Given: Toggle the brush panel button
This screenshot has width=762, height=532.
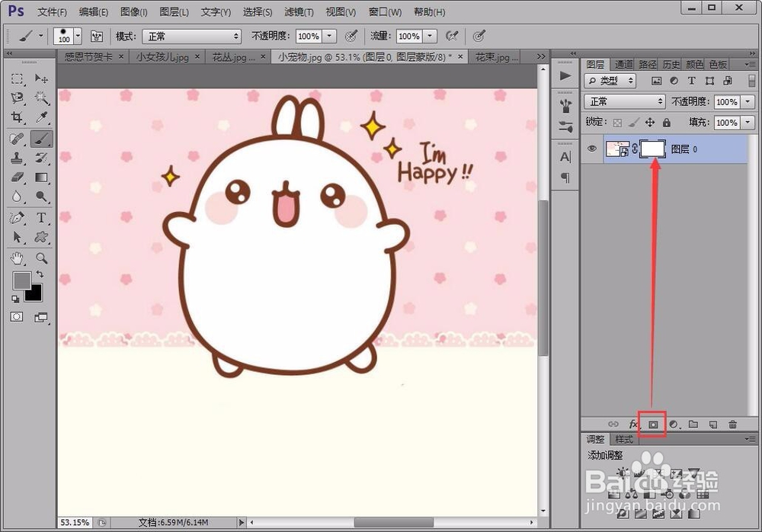Looking at the screenshot, I should click(x=97, y=37).
